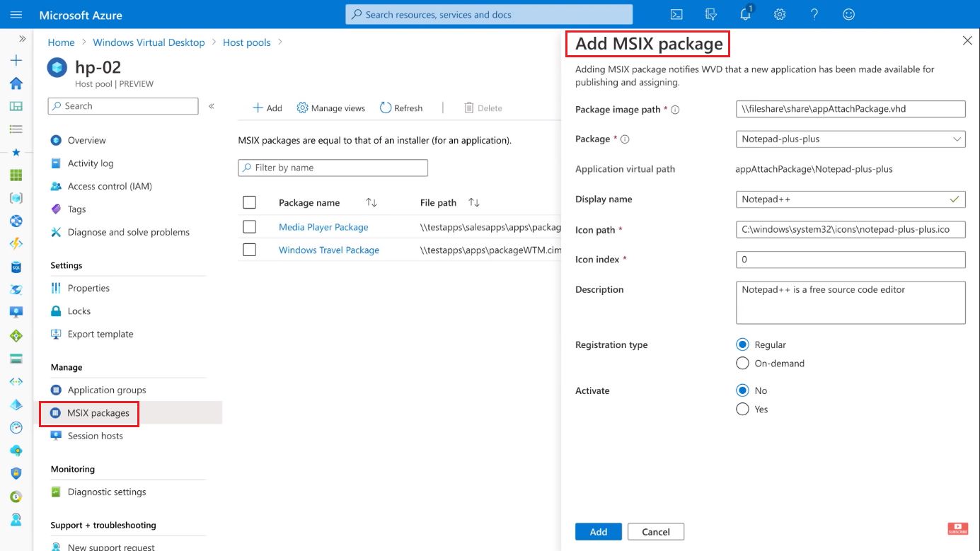Click the Display name field
The height and width of the screenshot is (551, 980).
(851, 199)
